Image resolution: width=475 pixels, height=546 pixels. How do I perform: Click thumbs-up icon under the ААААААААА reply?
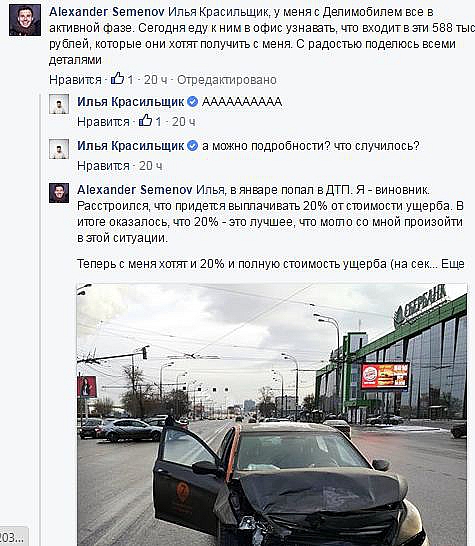tap(146, 120)
